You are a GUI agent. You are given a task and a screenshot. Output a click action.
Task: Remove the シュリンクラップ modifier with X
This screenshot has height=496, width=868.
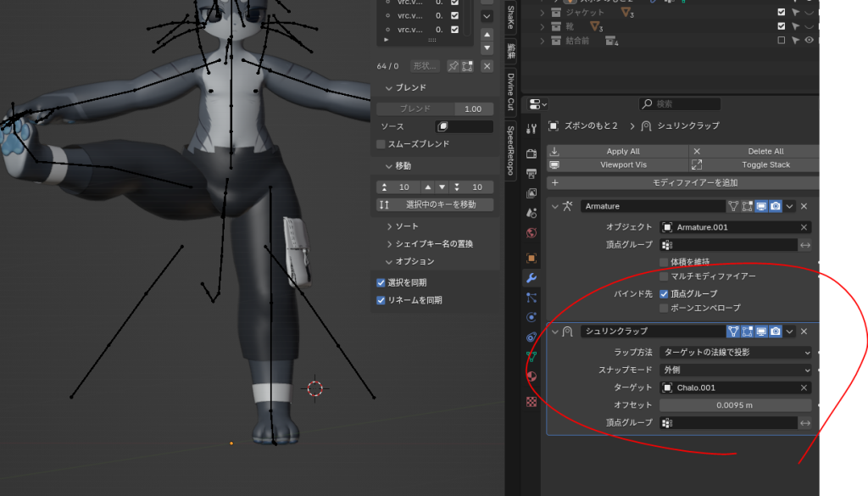pos(804,332)
